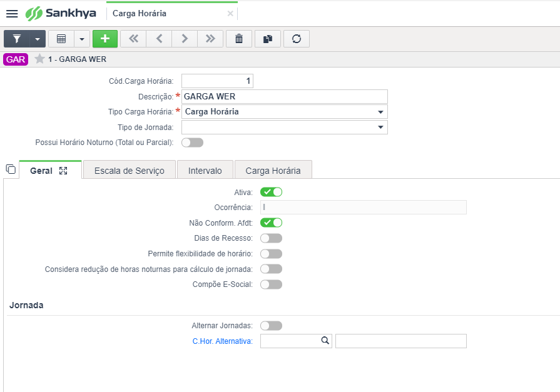Add new record with green plus button
The width and height of the screenshot is (560, 392).
(x=105, y=39)
